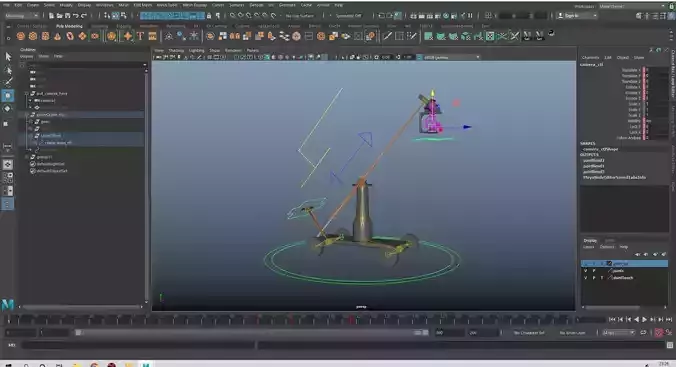The image size is (676, 367).
Task: Click the Open Scene icon on the status line
Action: (x=59, y=16)
